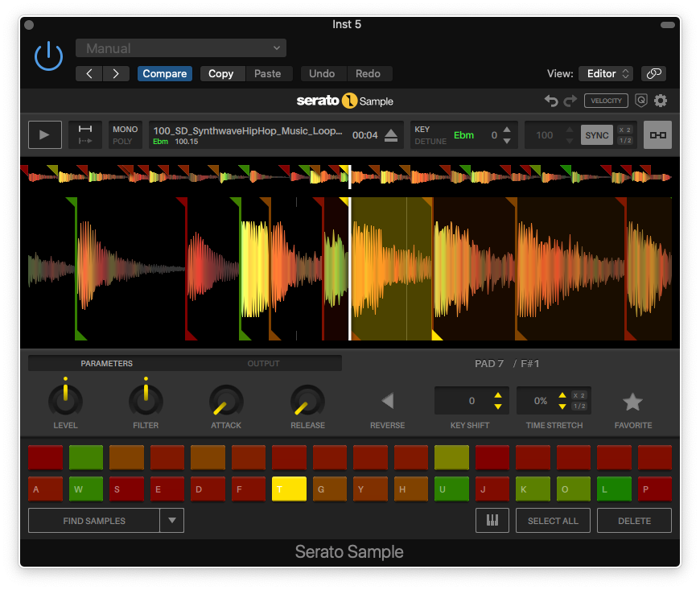This screenshot has height=590, width=700.
Task: Click the play button in Serato Sample
Action: tap(44, 134)
